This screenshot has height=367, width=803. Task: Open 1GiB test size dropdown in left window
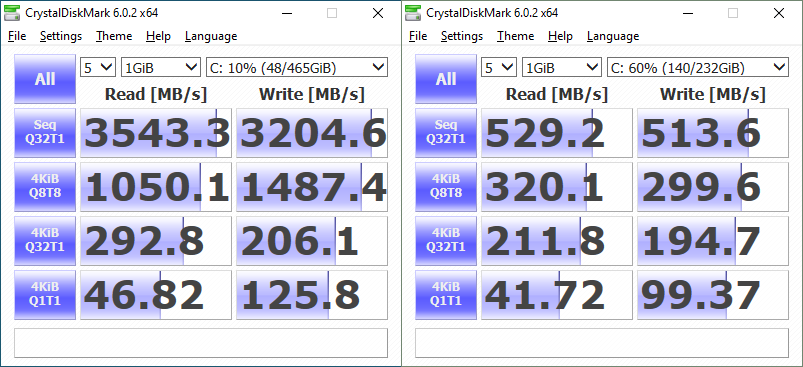point(160,67)
